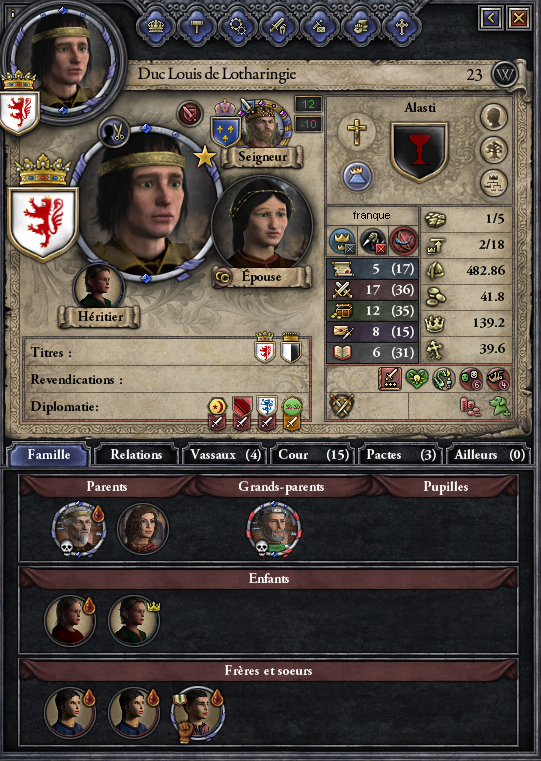Select the Héritier heir portrait
This screenshot has height=761, width=541.
(98, 286)
